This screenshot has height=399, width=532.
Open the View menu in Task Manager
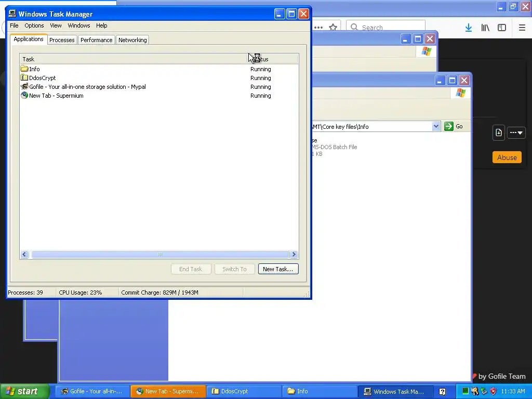pyautogui.click(x=56, y=25)
